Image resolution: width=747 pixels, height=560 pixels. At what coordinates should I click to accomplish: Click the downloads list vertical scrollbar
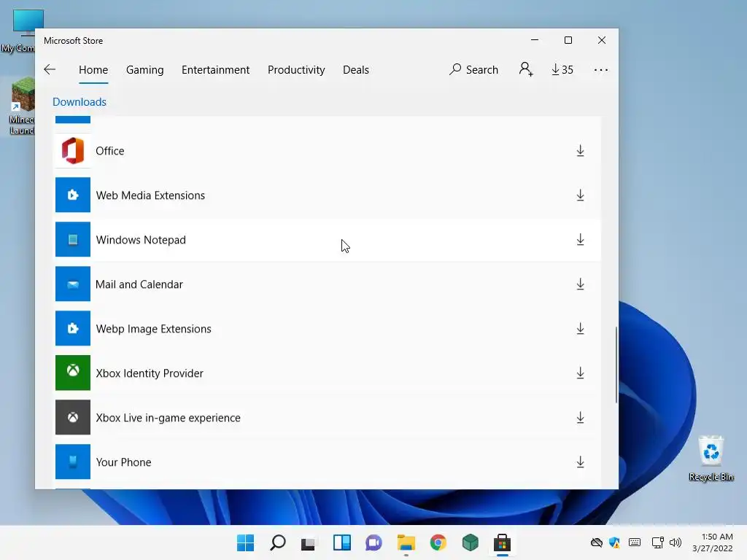point(616,365)
